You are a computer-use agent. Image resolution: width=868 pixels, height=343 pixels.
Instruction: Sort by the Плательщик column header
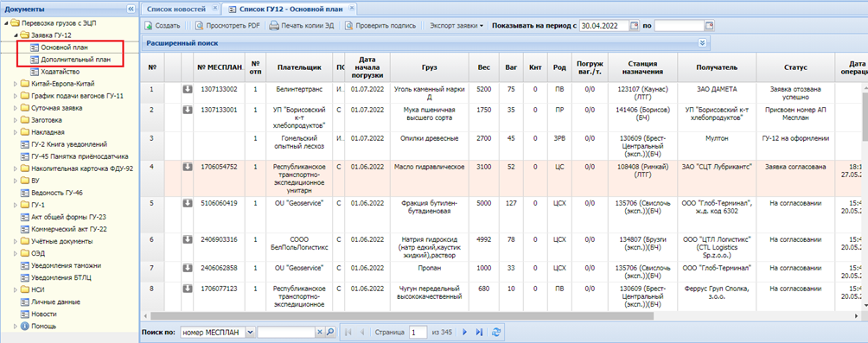(299, 67)
